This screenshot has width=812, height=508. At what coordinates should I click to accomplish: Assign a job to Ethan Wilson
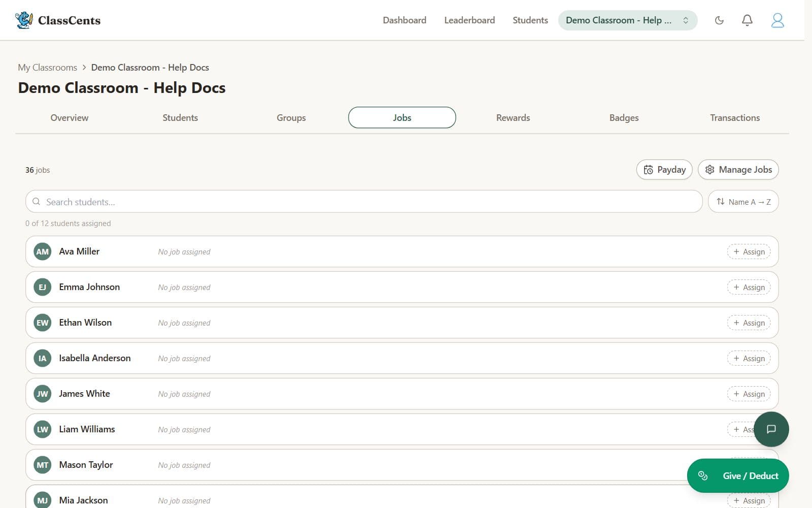(x=749, y=323)
